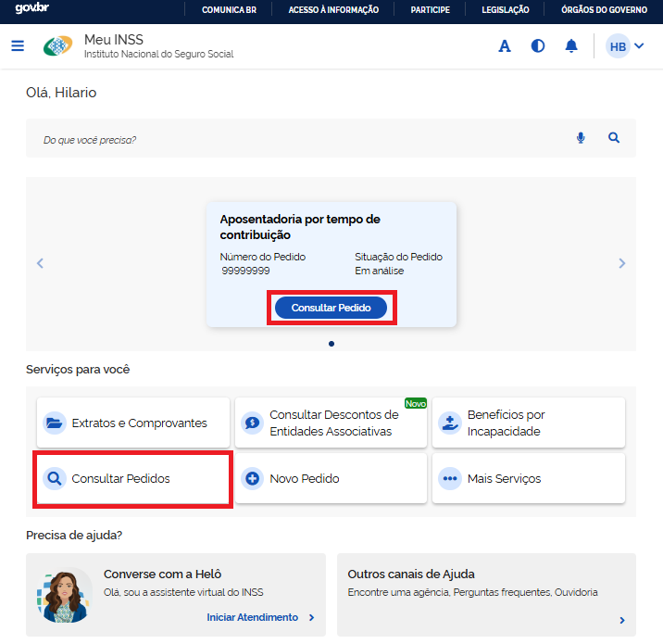Open Consultar Pedidos service
This screenshot has width=663, height=644.
click(x=133, y=478)
